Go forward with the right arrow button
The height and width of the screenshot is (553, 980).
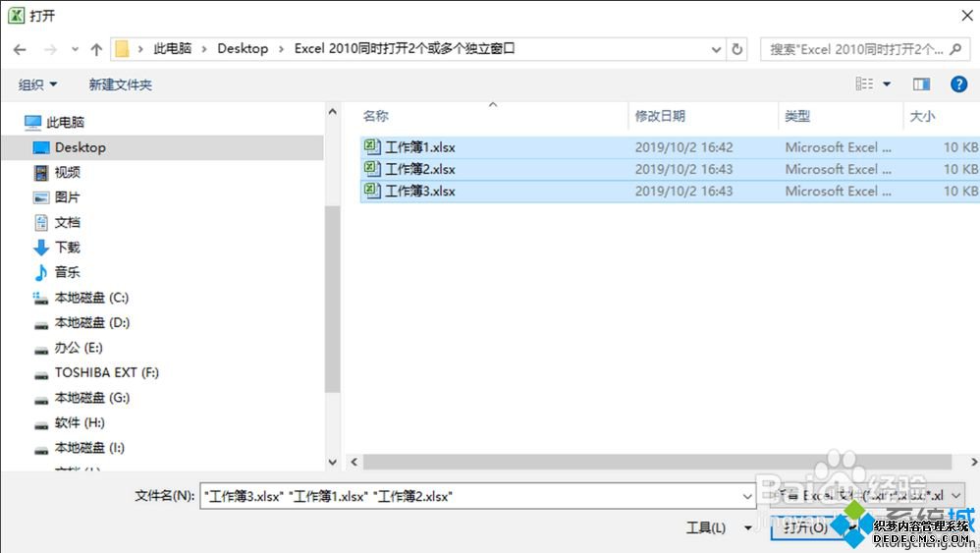pyautogui.click(x=50, y=49)
